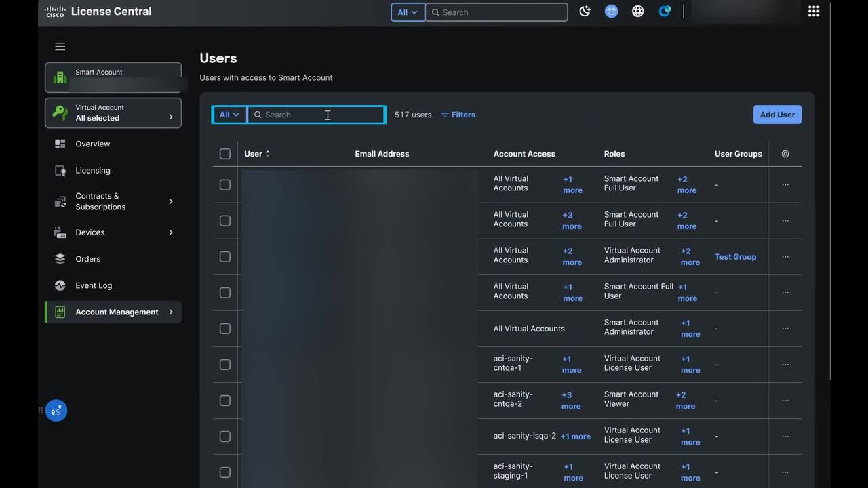Check the aci-sanity-cntqa-2 row checkbox
This screenshot has height=488, width=868.
225,401
